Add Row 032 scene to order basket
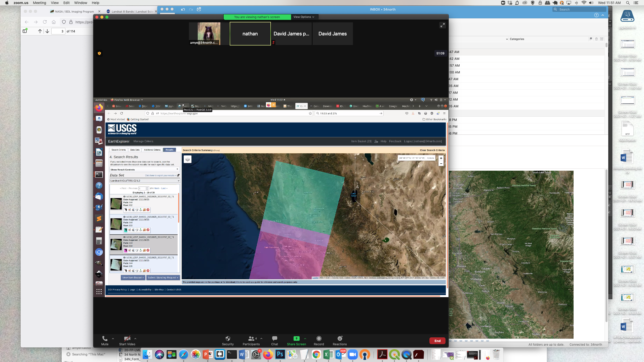This screenshot has height=362, width=644. click(x=144, y=210)
